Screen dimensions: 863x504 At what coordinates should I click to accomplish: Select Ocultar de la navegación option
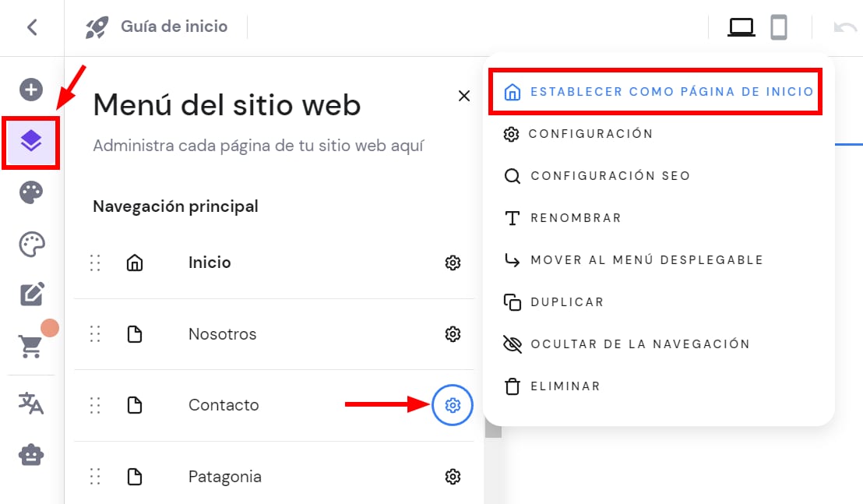point(639,344)
